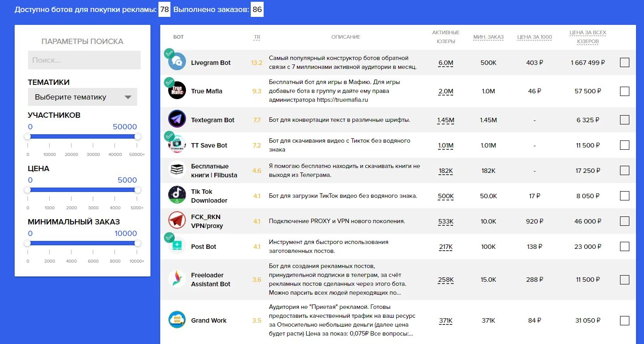Click the 1 667 499 ₽ price
Viewport: 644px width, 344px height.
[588, 63]
